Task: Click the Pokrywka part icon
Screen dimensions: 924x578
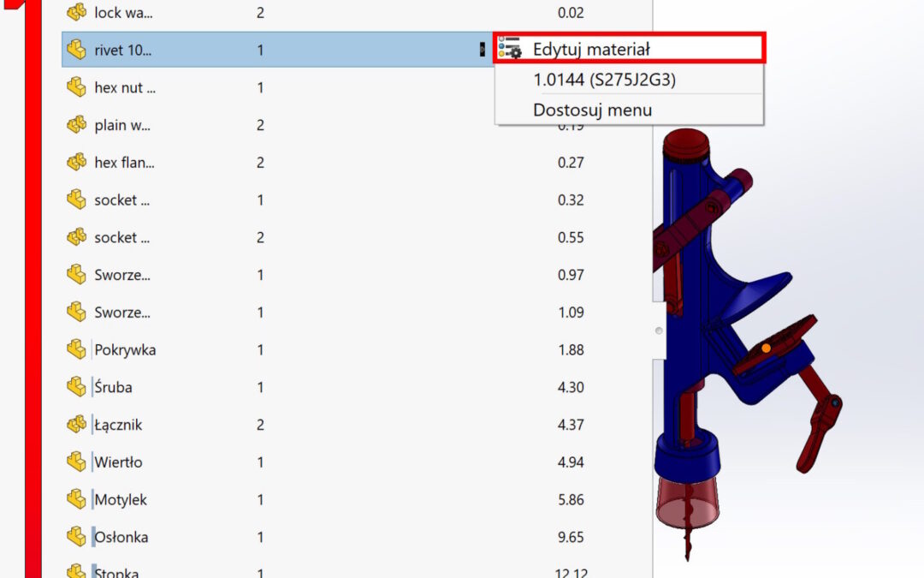Action: click(x=77, y=349)
